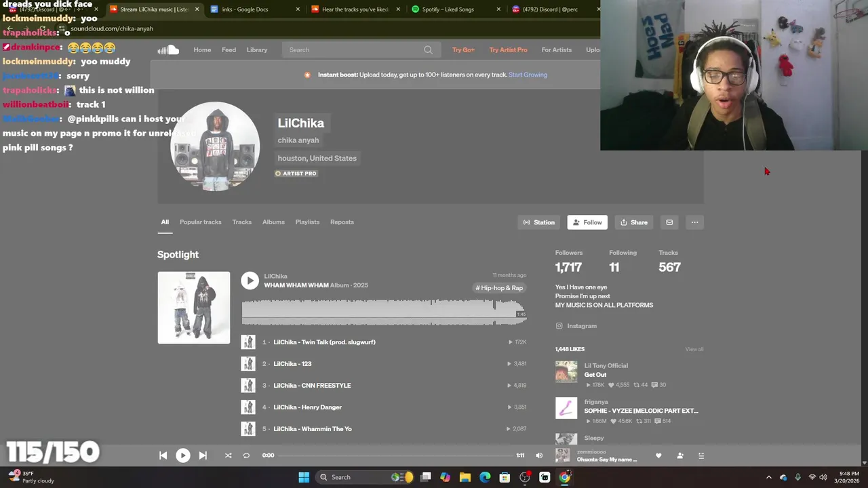Image resolution: width=868 pixels, height=488 pixels.
Task: Select track LilChika - 123
Action: point(292,364)
